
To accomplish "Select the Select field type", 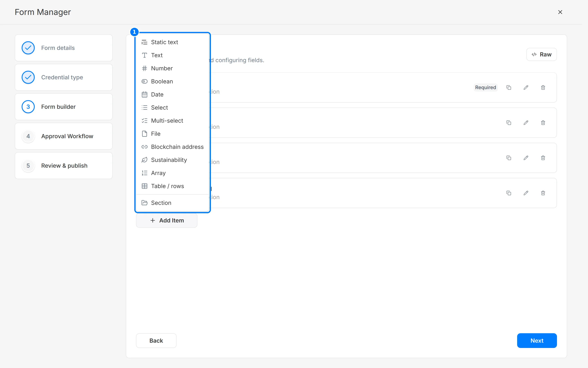I will (173, 108).
